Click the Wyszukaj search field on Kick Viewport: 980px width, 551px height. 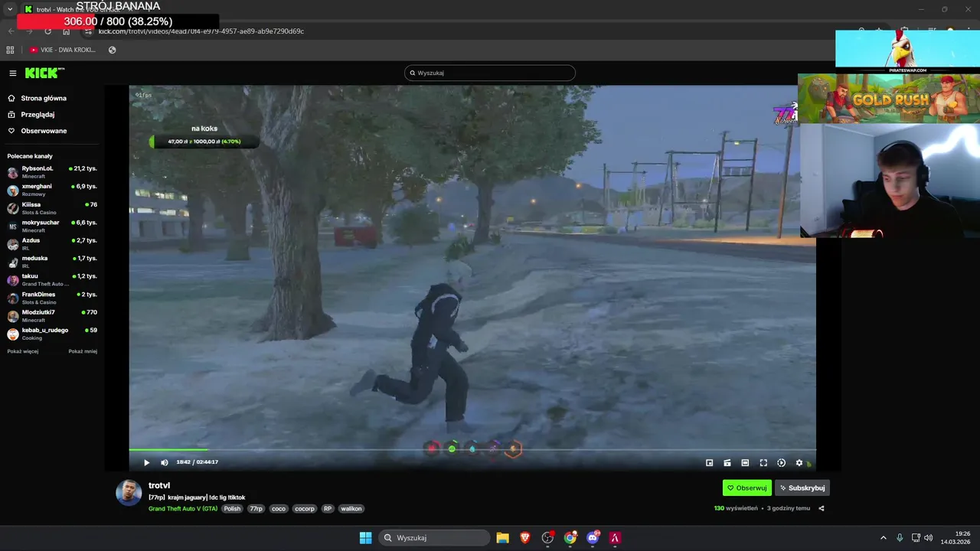[490, 73]
